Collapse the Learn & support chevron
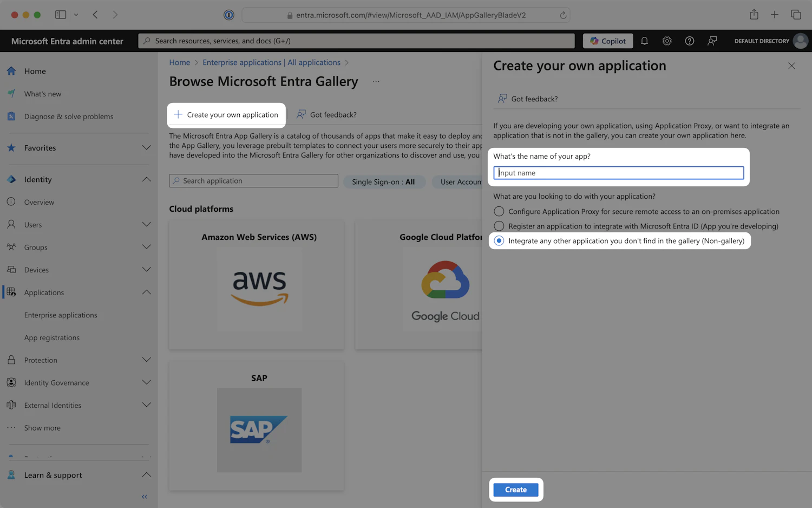 (x=146, y=475)
